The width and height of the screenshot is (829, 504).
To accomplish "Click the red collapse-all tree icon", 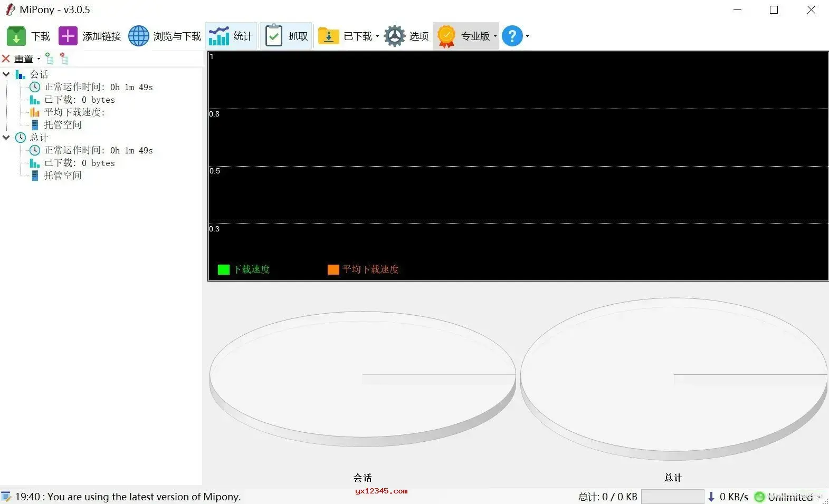I will click(64, 59).
